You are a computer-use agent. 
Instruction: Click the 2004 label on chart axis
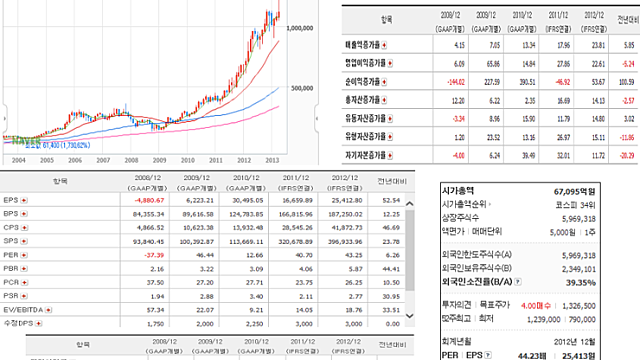click(19, 160)
